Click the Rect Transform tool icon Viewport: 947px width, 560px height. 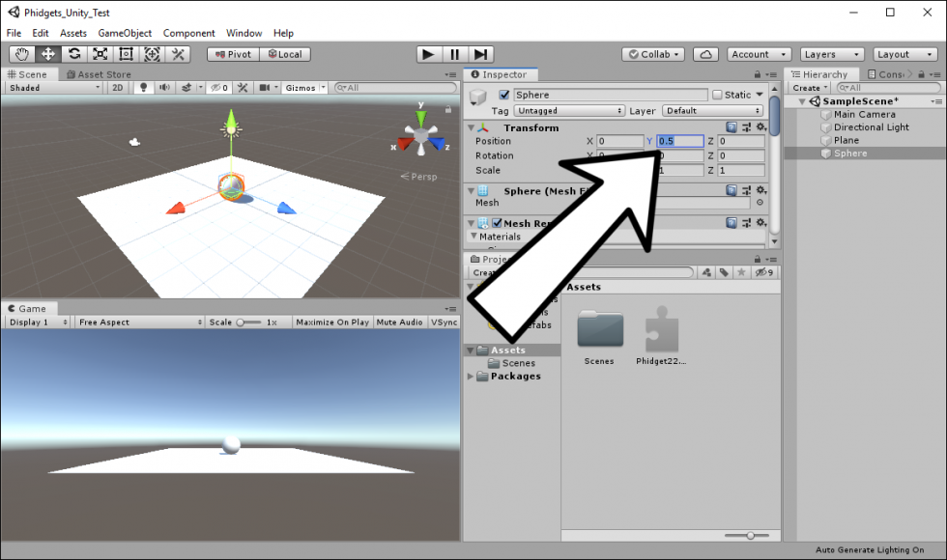(126, 54)
